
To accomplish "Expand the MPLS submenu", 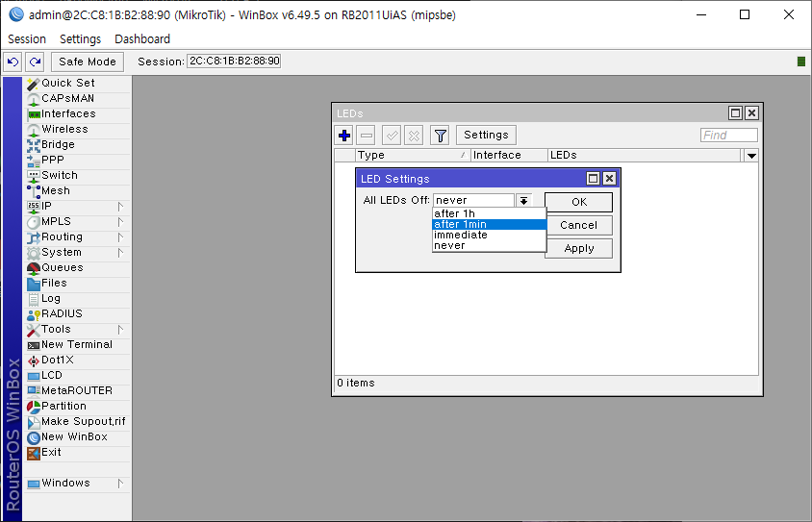I will click(x=120, y=222).
